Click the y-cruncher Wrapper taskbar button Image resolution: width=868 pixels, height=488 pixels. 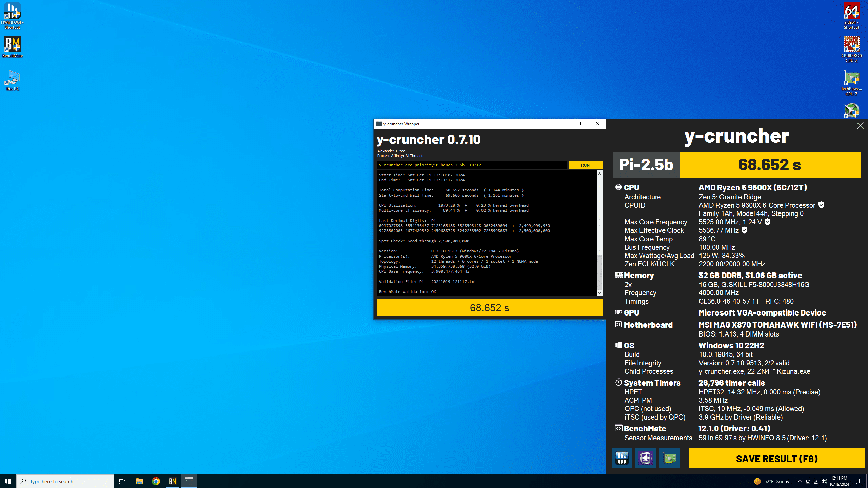pos(189,481)
